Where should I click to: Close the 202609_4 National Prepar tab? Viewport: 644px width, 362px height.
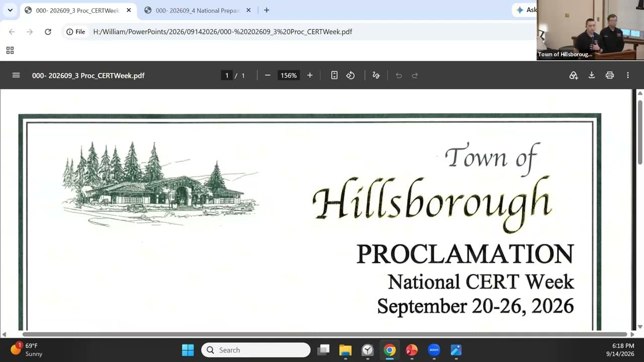(x=249, y=10)
